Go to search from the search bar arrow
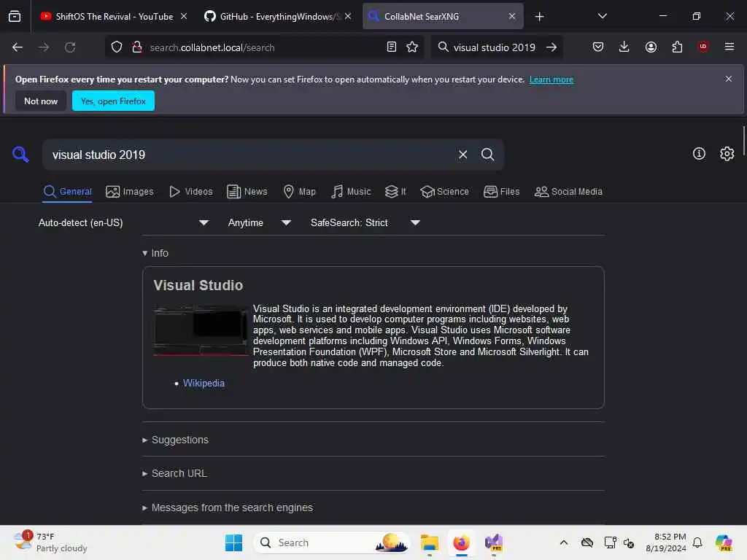747x560 pixels. tap(551, 47)
